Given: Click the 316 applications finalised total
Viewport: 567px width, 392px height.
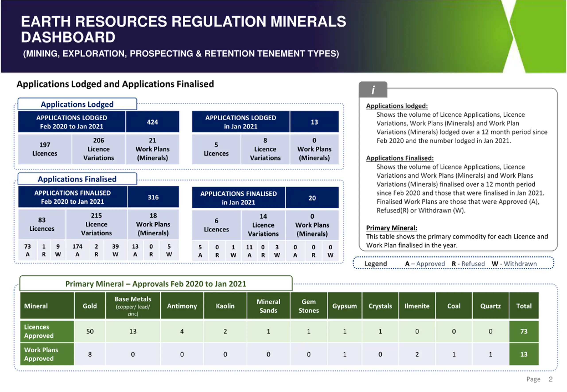Looking at the screenshot, I should (153, 197).
